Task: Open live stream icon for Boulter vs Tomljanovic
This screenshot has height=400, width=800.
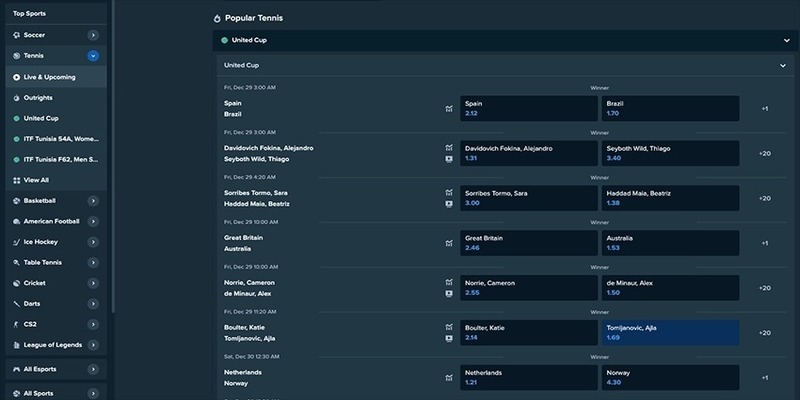Action: (449, 338)
